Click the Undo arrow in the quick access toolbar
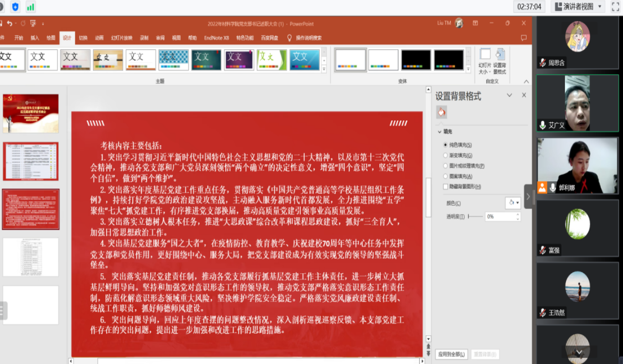 (9, 24)
